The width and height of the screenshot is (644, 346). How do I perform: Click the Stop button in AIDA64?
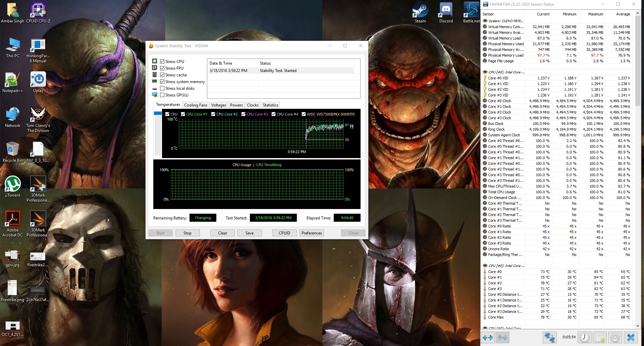pyautogui.click(x=187, y=233)
